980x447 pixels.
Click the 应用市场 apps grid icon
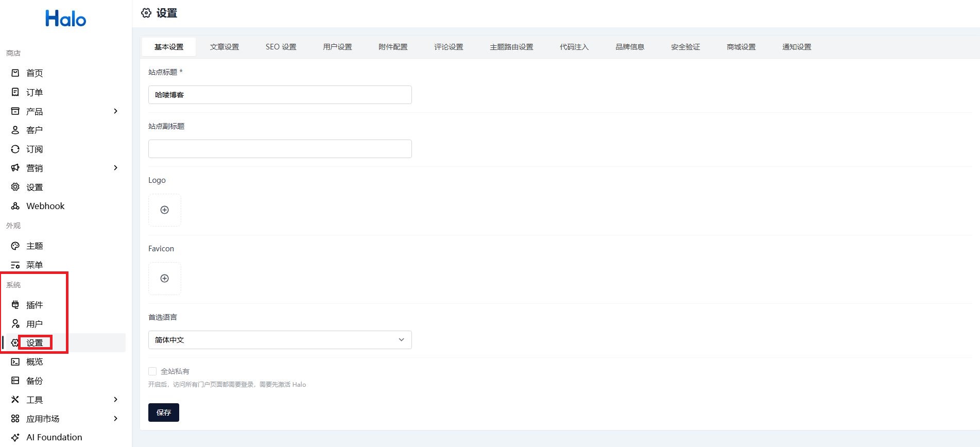(15, 419)
